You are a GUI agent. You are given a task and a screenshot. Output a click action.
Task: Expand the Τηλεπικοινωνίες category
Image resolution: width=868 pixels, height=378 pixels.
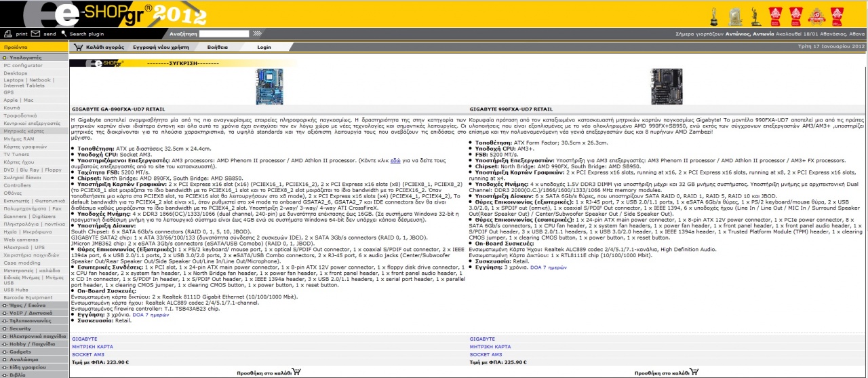(34, 320)
